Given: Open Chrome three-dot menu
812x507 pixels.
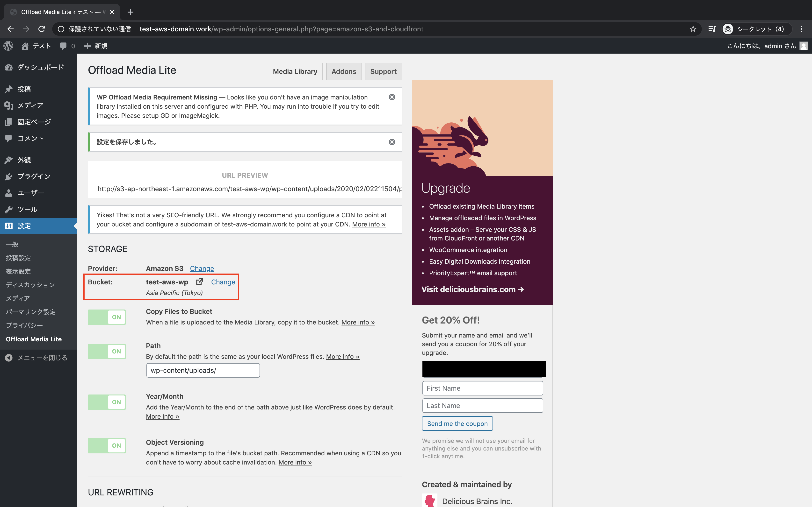Looking at the screenshot, I should 801,29.
